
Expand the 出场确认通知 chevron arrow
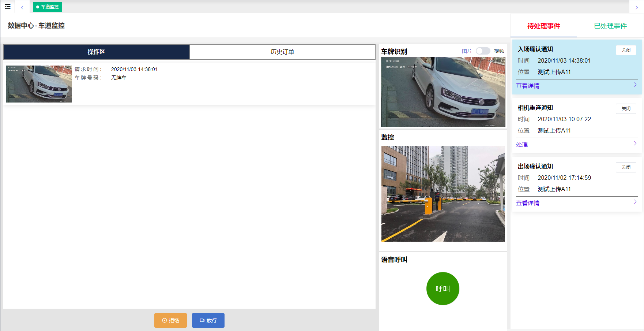tap(635, 202)
